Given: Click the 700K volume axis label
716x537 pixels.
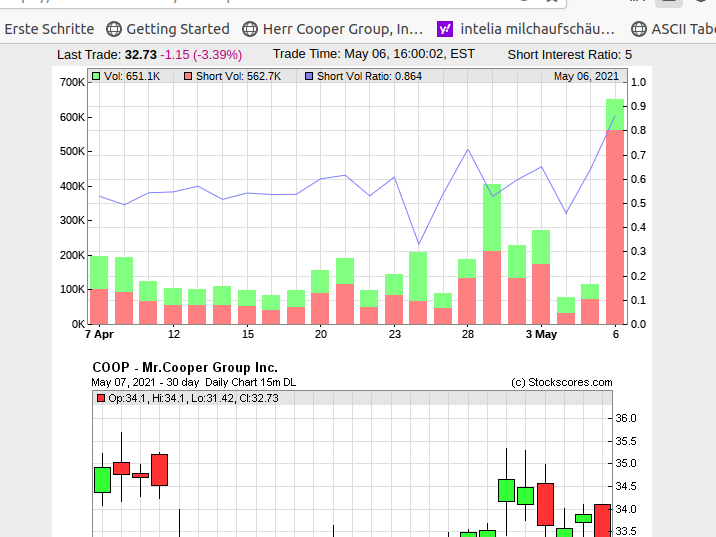Looking at the screenshot, I should tap(72, 82).
